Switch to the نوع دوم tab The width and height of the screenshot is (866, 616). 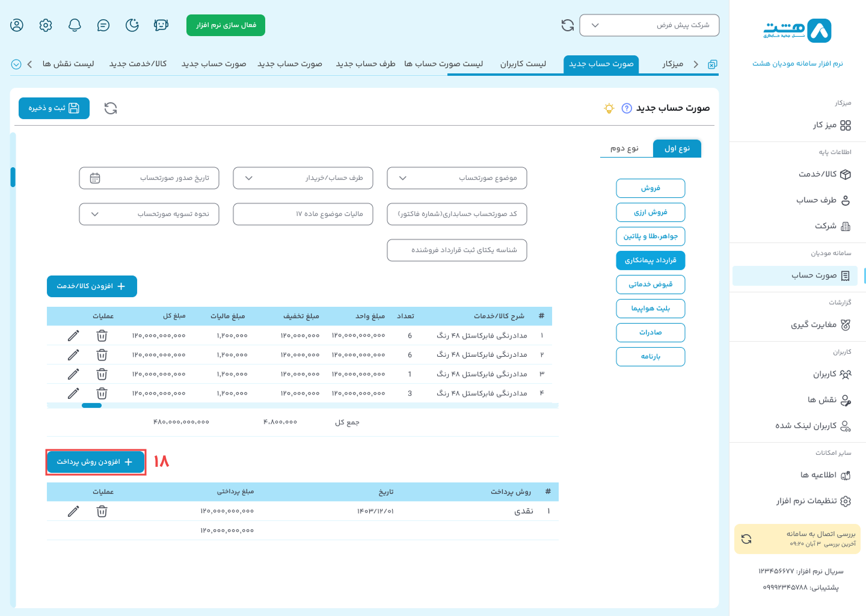coord(624,149)
